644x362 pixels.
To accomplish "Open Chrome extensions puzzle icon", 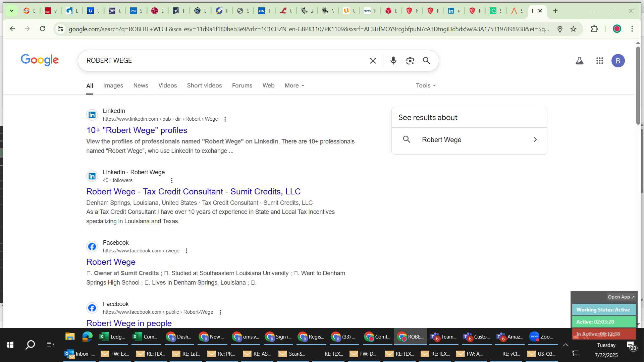I will coord(594,29).
